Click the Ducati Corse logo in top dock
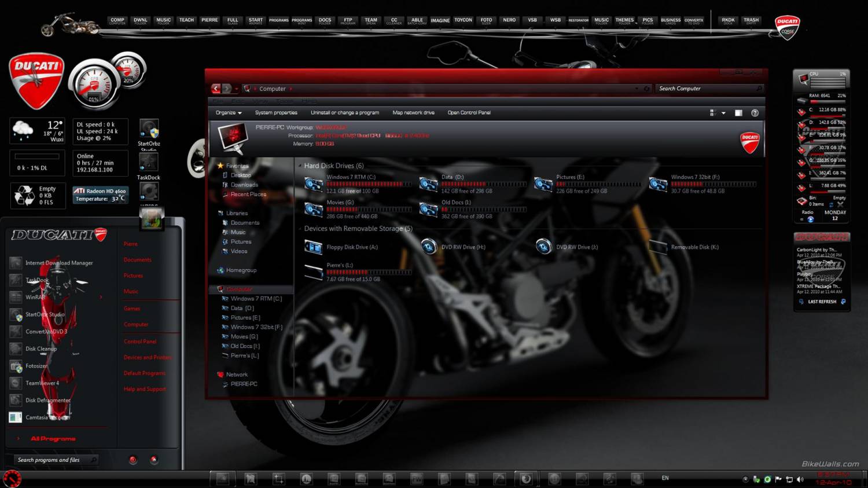The width and height of the screenshot is (868, 488). 787,27
